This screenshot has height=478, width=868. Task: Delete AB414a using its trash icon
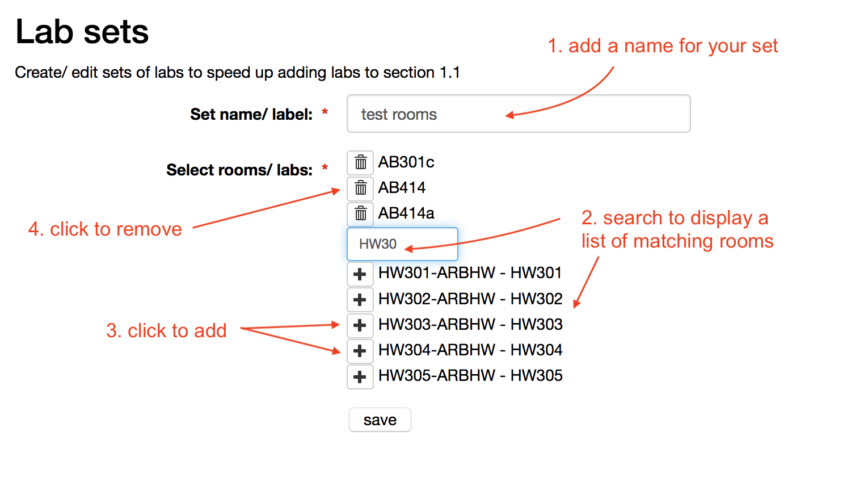[x=360, y=213]
